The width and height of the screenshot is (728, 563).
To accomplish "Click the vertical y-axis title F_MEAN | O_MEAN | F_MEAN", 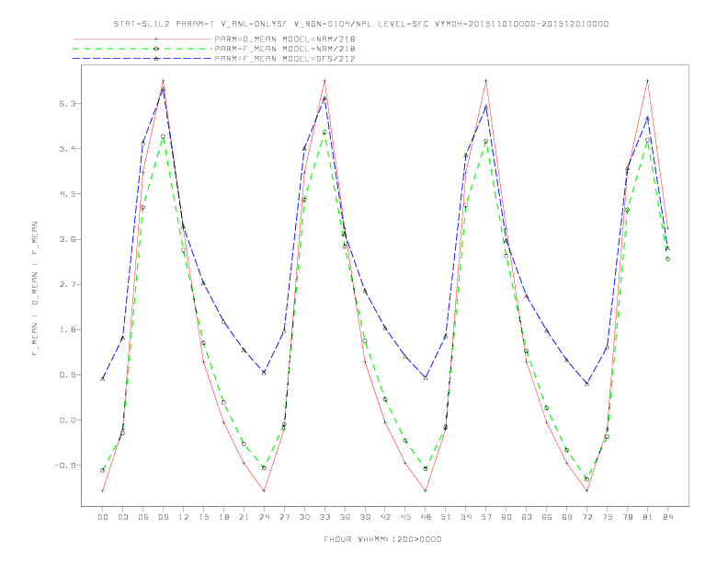I will point(35,289).
